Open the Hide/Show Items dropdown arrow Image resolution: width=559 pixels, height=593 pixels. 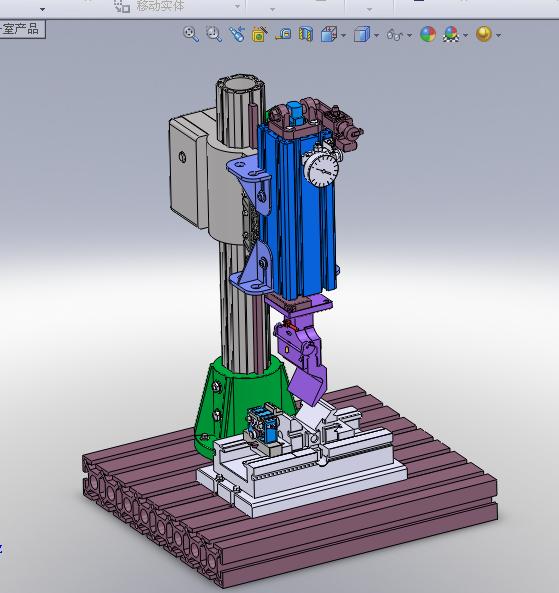[x=410, y=36]
